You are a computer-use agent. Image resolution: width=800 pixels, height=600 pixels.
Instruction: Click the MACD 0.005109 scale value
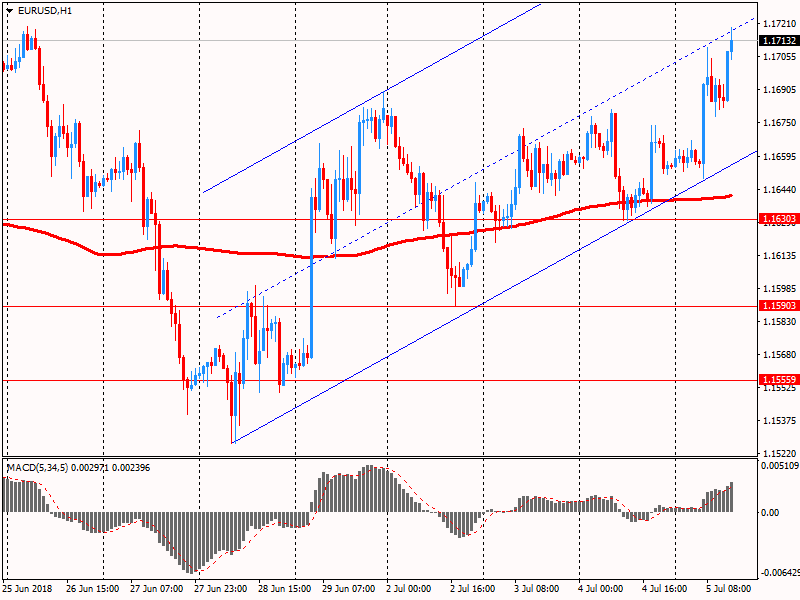click(x=780, y=466)
